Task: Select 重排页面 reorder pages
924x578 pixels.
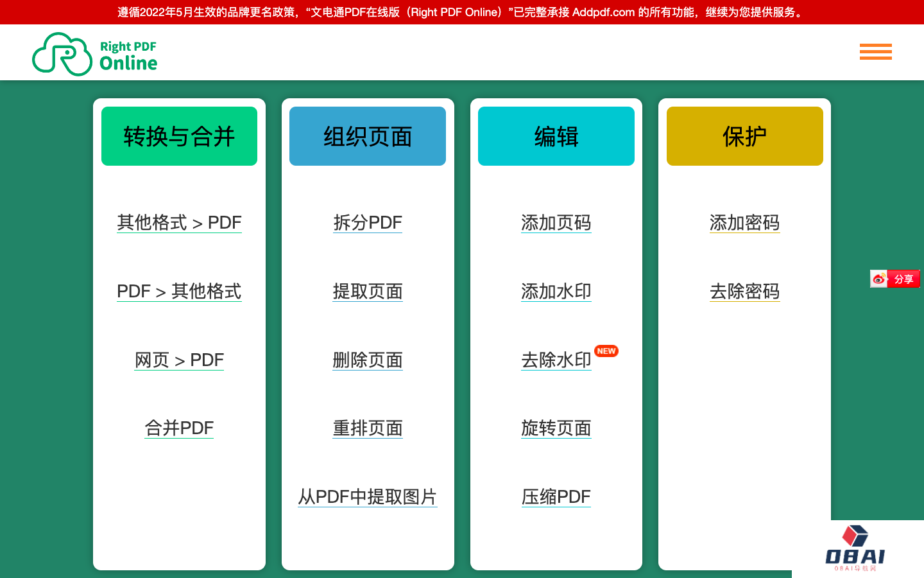Action: [368, 428]
